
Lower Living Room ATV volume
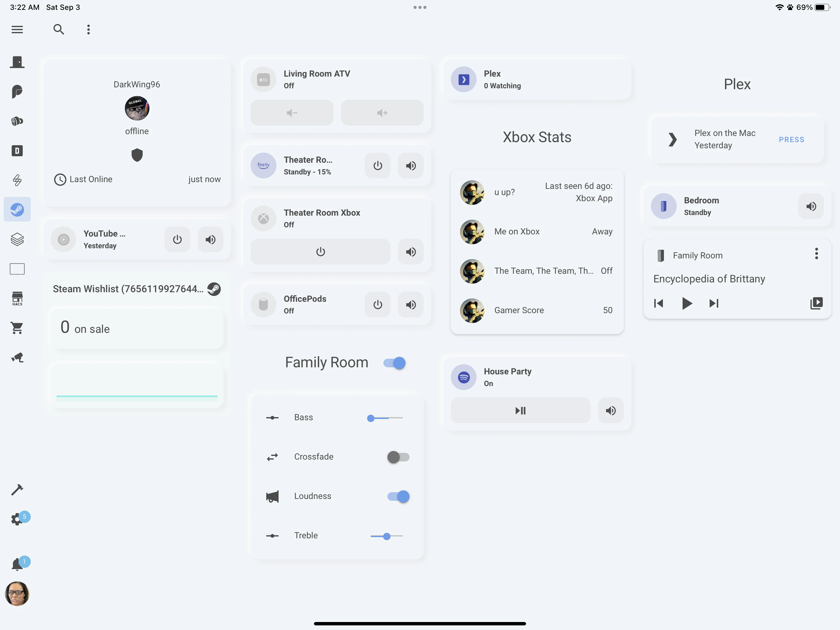[292, 113]
